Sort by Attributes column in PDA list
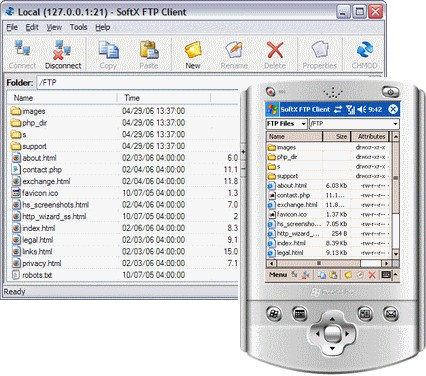The width and height of the screenshot is (426, 376). pos(371,136)
